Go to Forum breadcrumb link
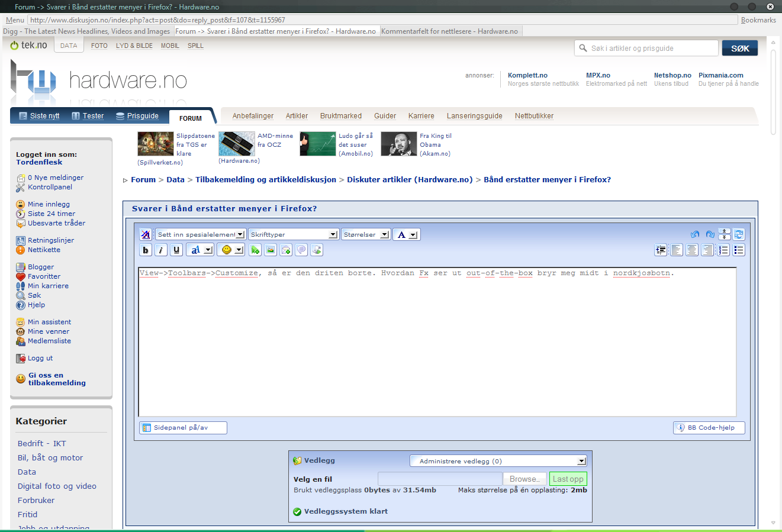The width and height of the screenshot is (782, 532). (143, 179)
